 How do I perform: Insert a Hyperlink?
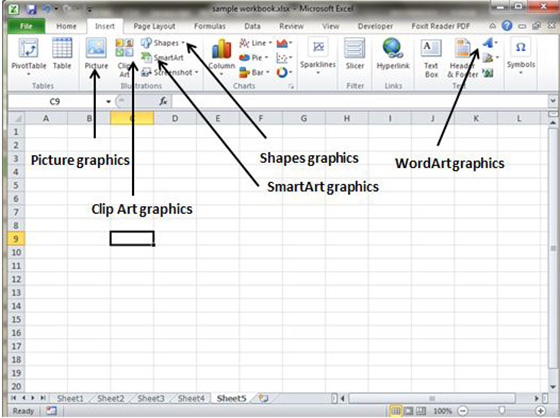393,54
